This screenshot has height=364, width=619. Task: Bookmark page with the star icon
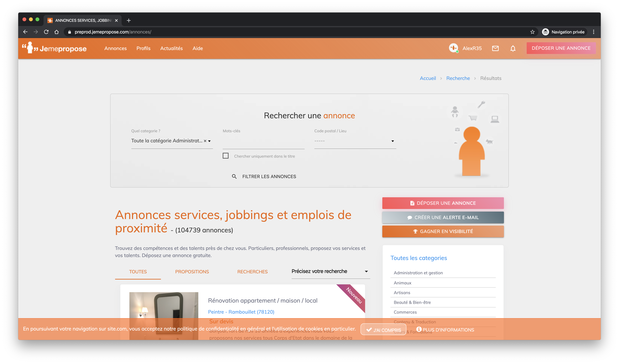pos(532,32)
